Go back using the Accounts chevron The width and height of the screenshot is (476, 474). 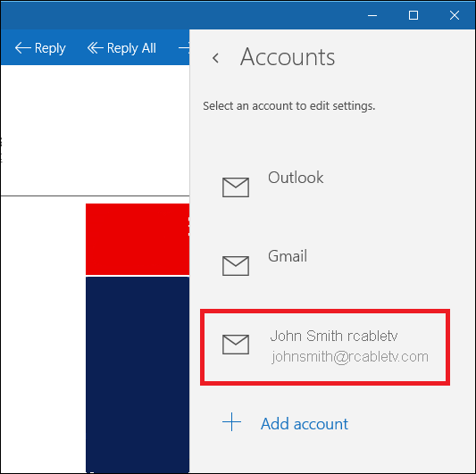215,58
